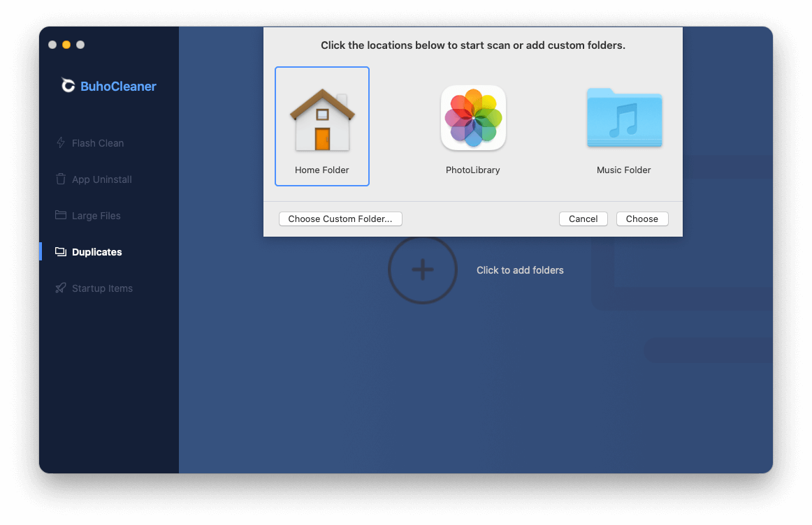Click the window zoom button

80,45
